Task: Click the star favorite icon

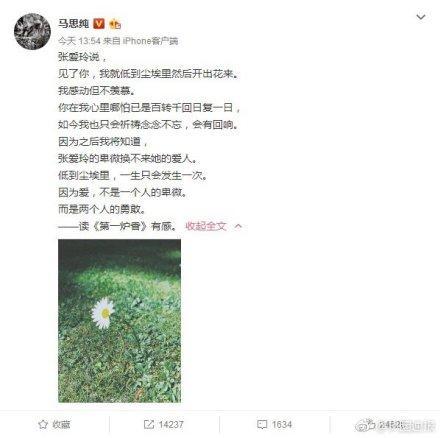Action: [x=43, y=424]
